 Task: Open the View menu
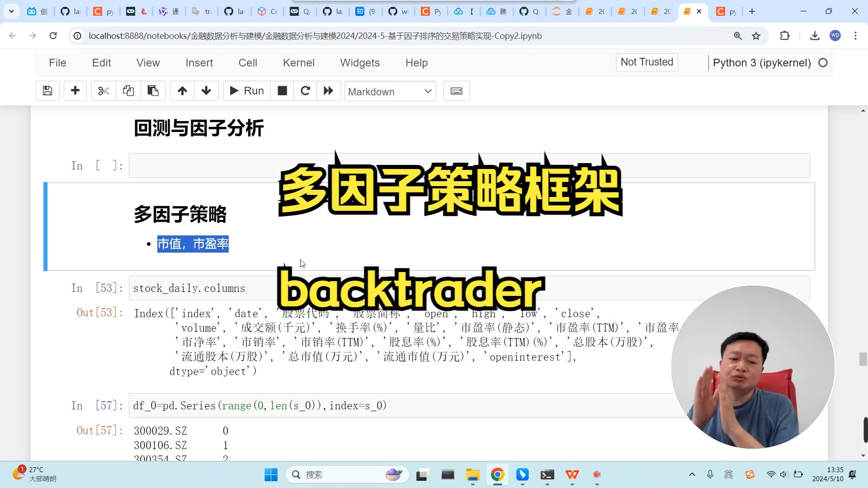(148, 63)
